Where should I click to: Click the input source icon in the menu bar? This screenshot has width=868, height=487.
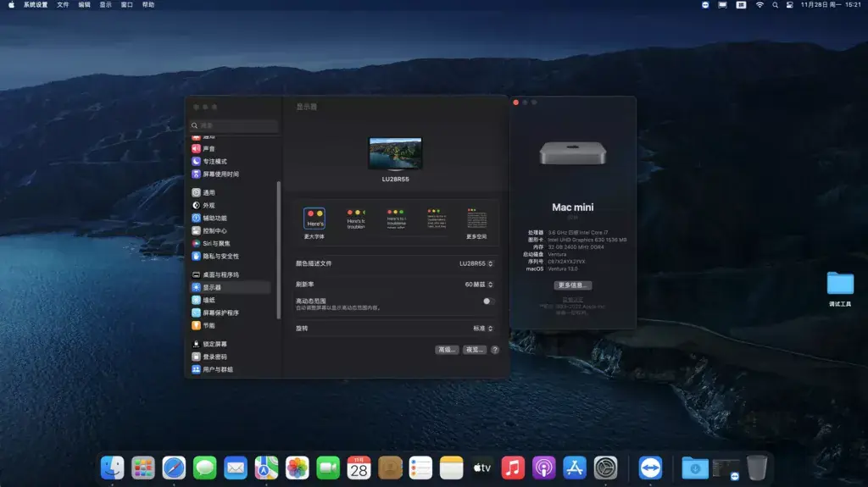click(x=741, y=5)
